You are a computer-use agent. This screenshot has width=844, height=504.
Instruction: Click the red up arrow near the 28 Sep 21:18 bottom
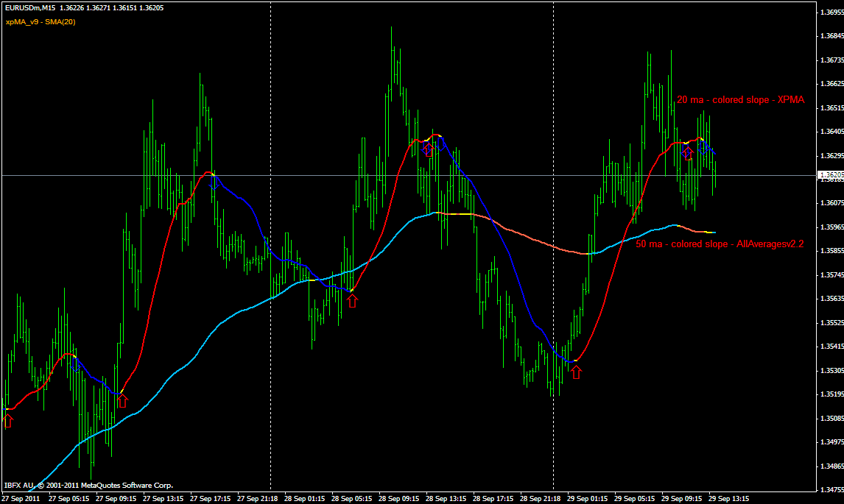[577, 373]
